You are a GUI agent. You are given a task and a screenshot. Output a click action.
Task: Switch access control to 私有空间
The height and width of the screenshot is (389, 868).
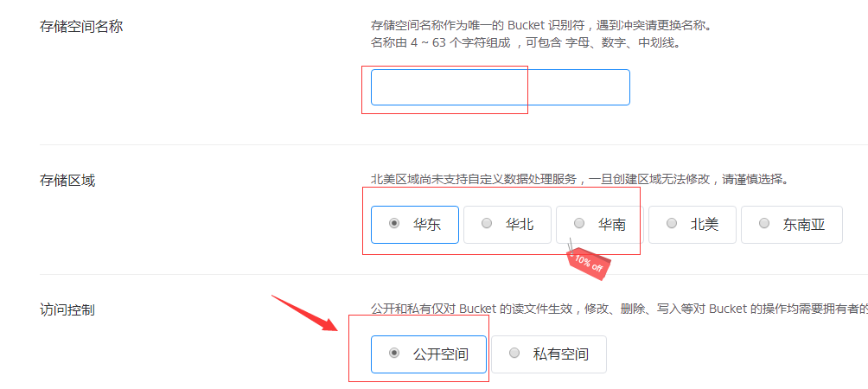click(x=549, y=354)
